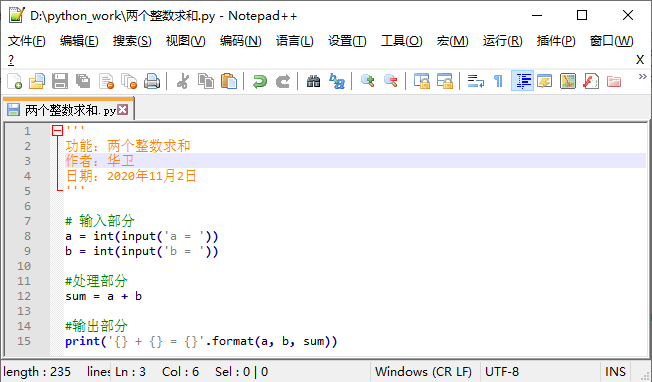Open document map icon

click(568, 81)
